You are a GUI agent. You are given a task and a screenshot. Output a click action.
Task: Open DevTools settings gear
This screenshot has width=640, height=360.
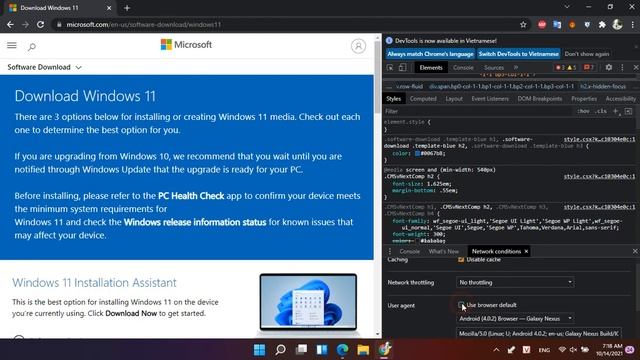(x=609, y=67)
